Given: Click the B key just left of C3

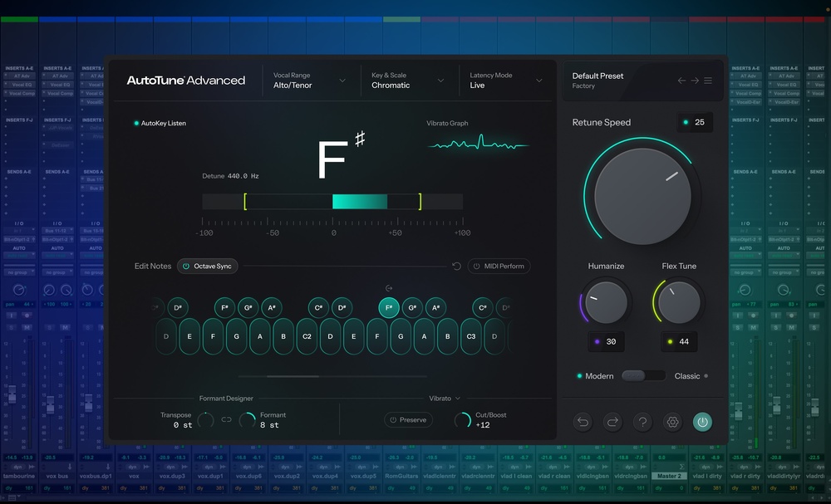Looking at the screenshot, I should tap(448, 336).
